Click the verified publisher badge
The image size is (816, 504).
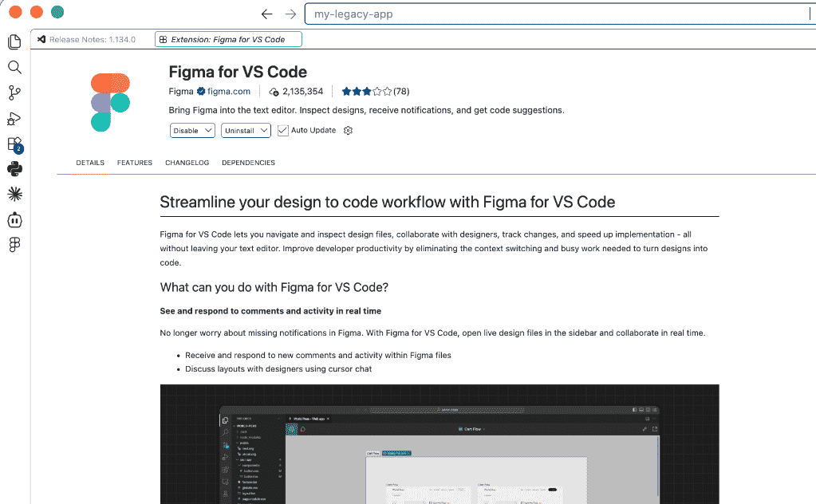201,92
